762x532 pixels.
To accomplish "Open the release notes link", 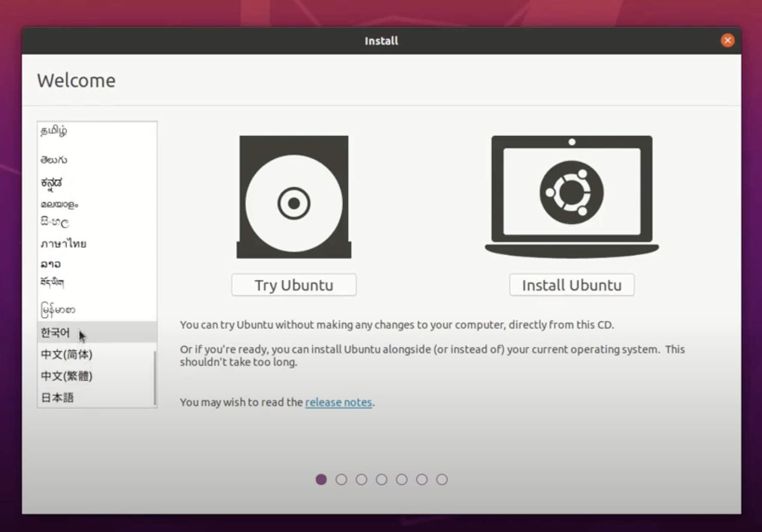I will 338,402.
